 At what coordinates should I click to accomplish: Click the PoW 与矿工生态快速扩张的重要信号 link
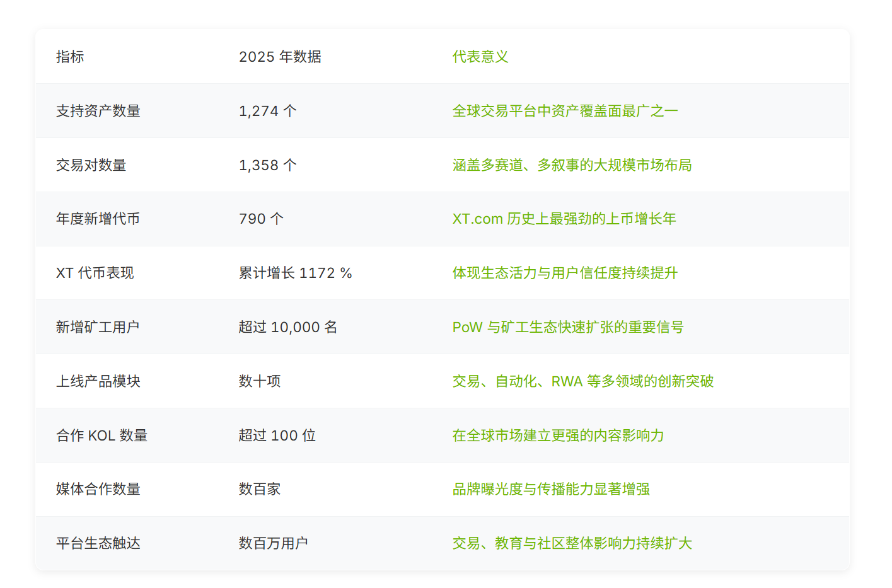coord(567,327)
